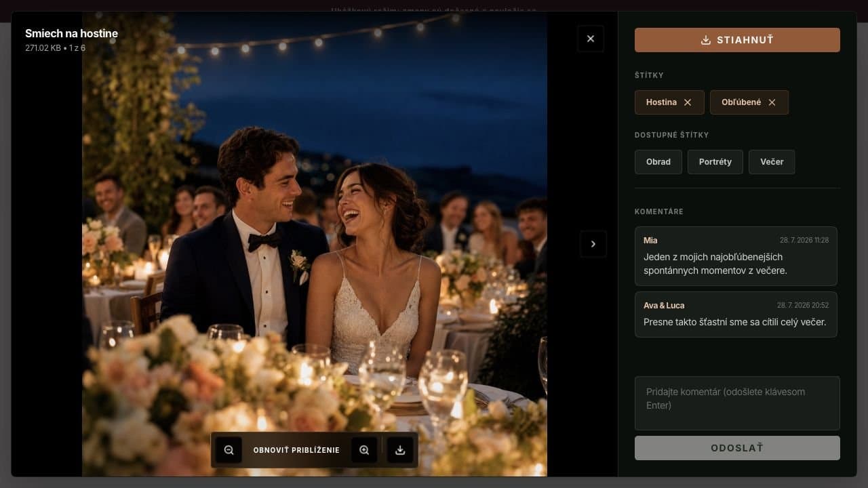Image resolution: width=868 pixels, height=488 pixels.
Task: Click the Komentáre heading
Action: coord(659,211)
